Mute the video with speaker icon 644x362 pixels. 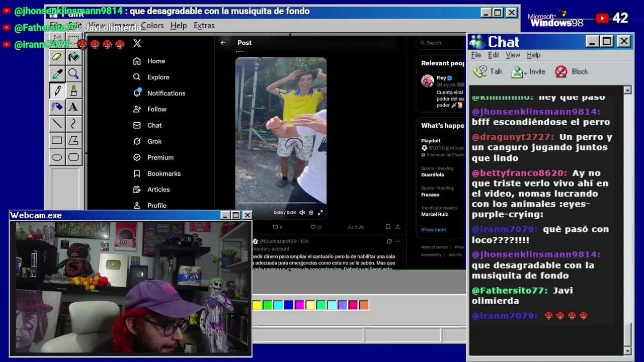click(x=302, y=213)
